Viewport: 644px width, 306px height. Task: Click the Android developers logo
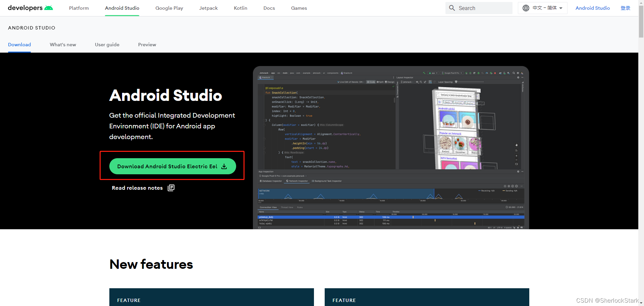pyautogui.click(x=30, y=8)
